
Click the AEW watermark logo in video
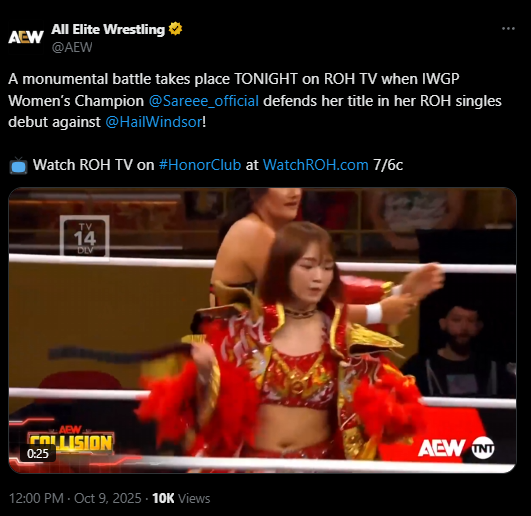442,448
